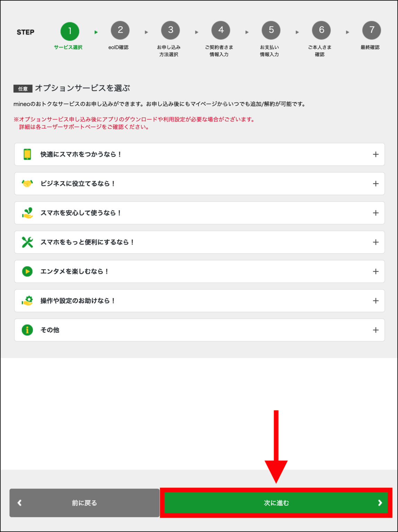Expand エンタメを楽しむなら！ plus sign
The image size is (398, 532).
[375, 271]
